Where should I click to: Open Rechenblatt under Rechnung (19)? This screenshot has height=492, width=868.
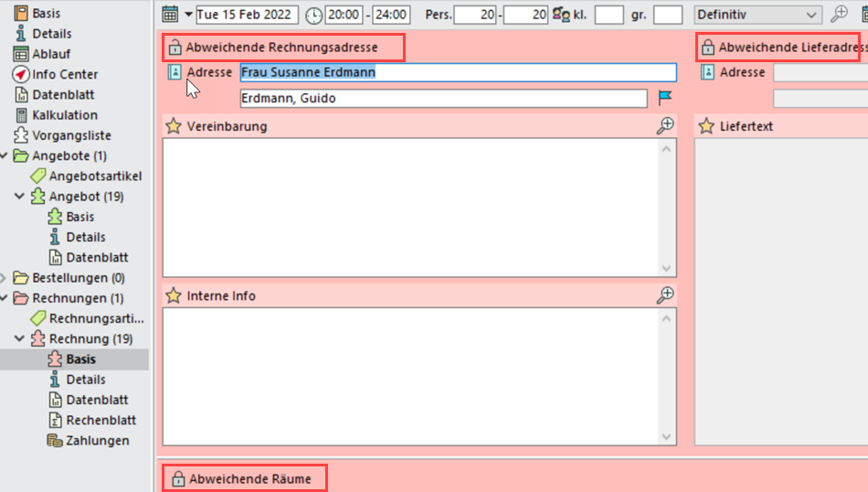click(101, 420)
